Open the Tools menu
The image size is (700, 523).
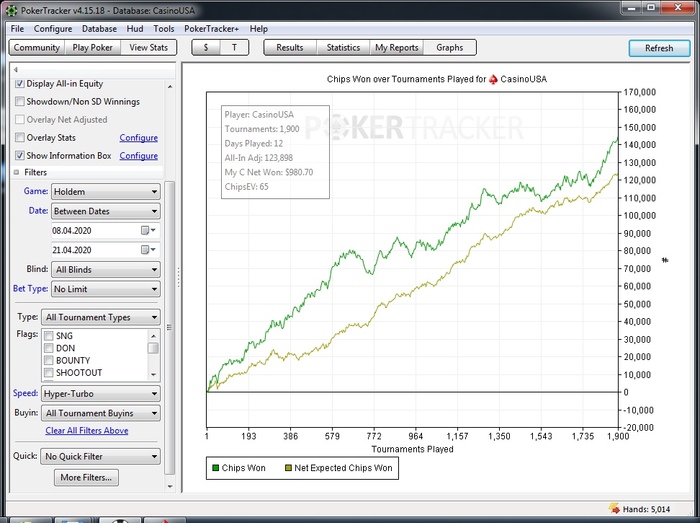[x=164, y=29]
